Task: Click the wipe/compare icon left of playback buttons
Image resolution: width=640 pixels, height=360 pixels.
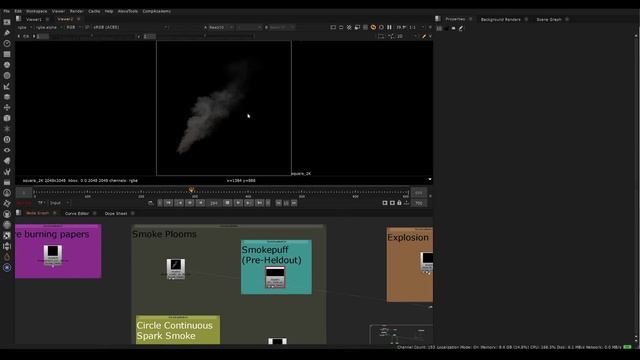Action: (x=151, y=203)
